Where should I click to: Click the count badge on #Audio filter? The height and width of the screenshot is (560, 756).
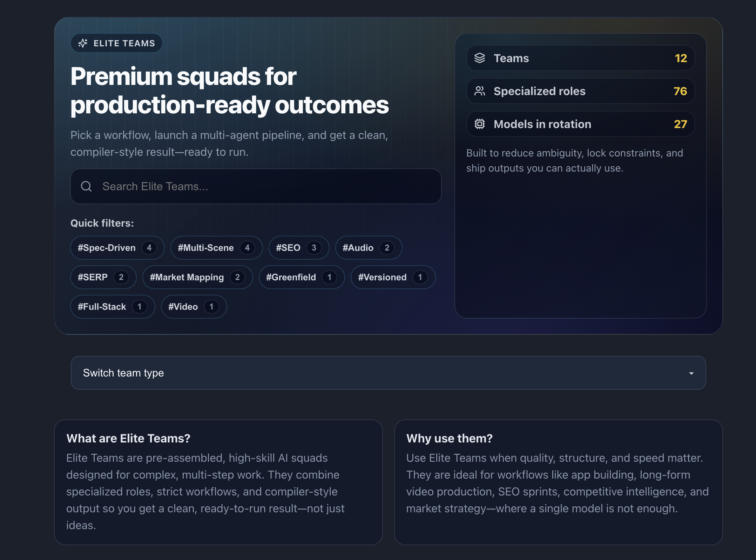click(x=386, y=248)
